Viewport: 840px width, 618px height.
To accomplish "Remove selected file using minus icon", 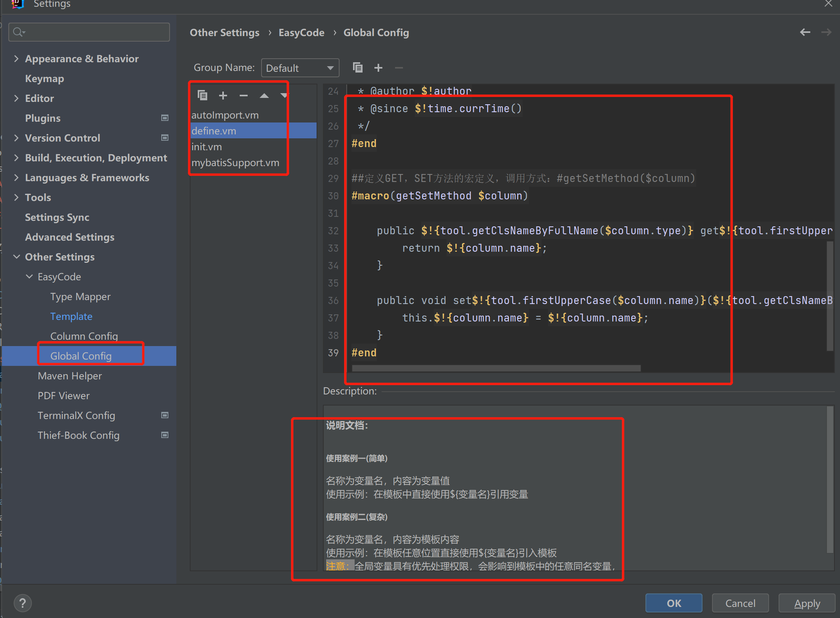I will click(243, 95).
